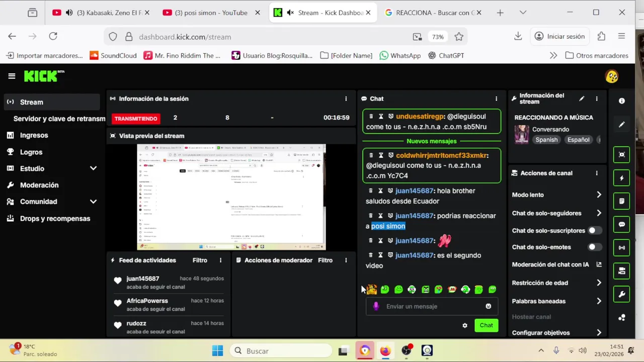Open the Información de la sesión three-dot menu
Viewport: 644px width, 362px height.
[346, 99]
